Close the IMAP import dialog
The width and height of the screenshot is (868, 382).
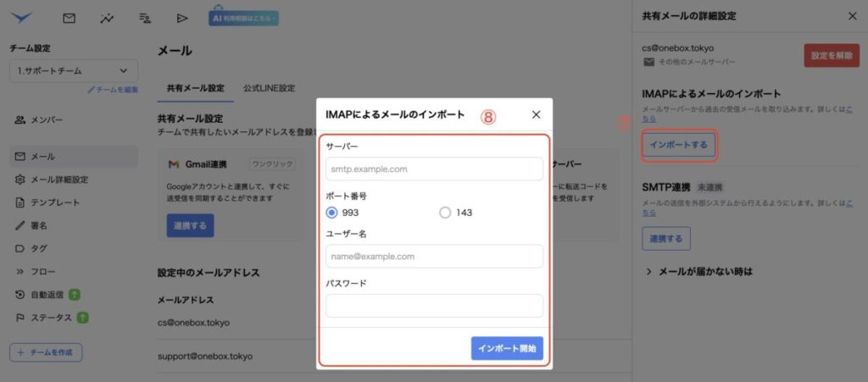[x=536, y=114]
